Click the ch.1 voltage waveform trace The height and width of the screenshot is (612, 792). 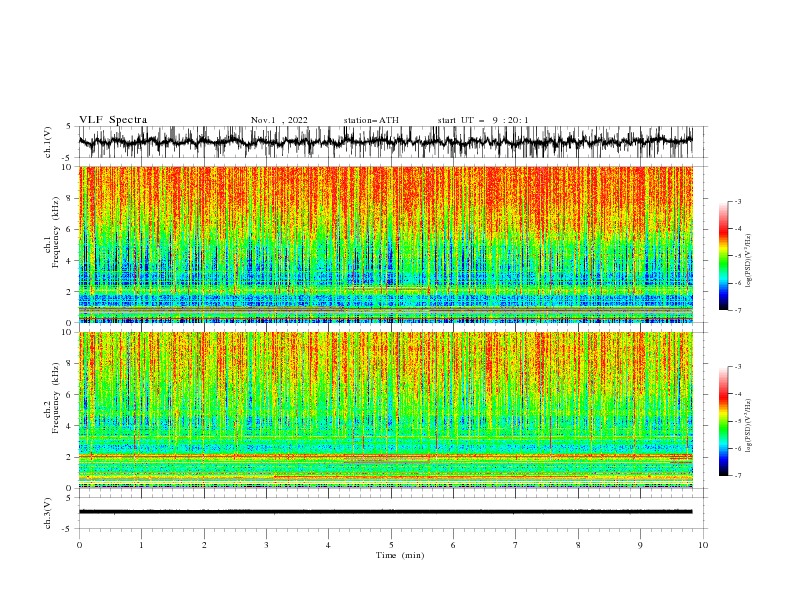[385, 142]
